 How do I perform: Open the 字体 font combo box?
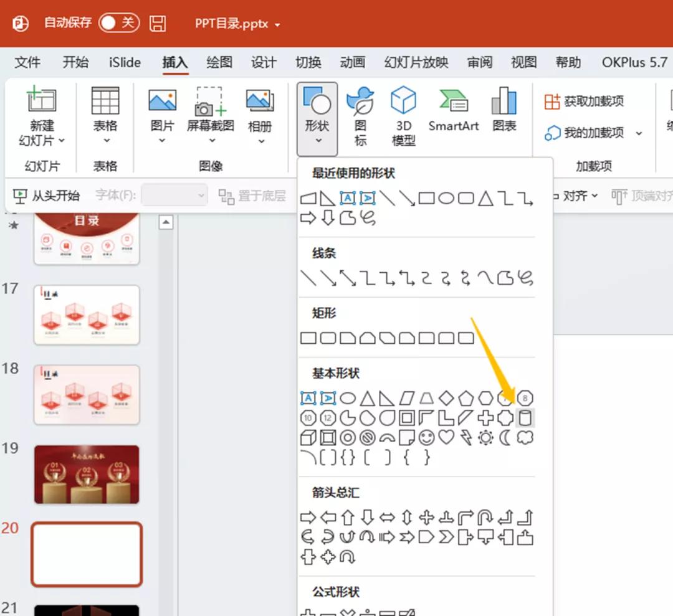pyautogui.click(x=174, y=196)
